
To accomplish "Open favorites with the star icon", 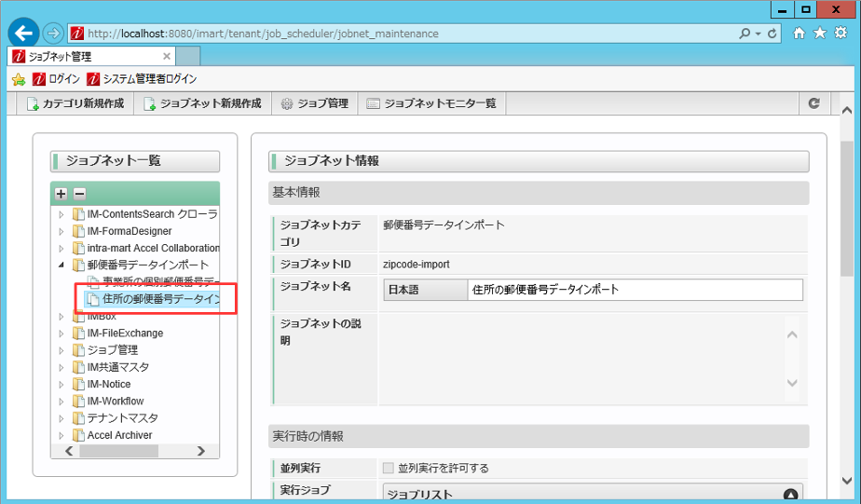I will 820,33.
